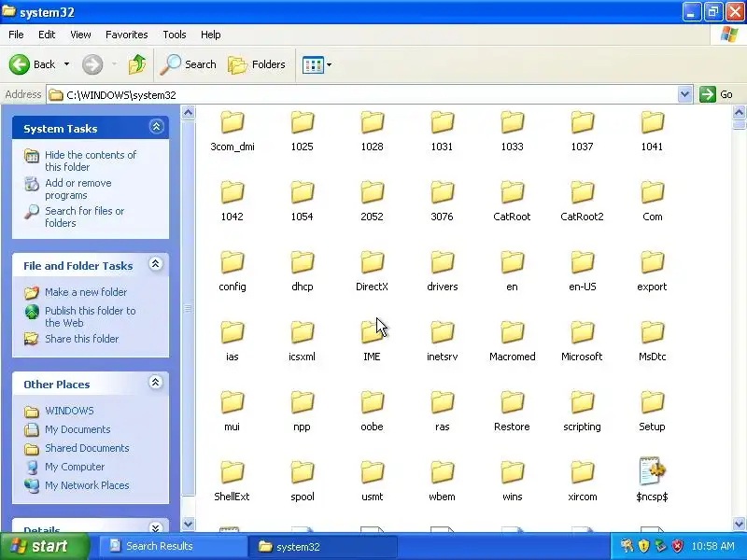Image resolution: width=747 pixels, height=560 pixels.
Task: Open the Favorites menu
Action: pyautogui.click(x=126, y=35)
